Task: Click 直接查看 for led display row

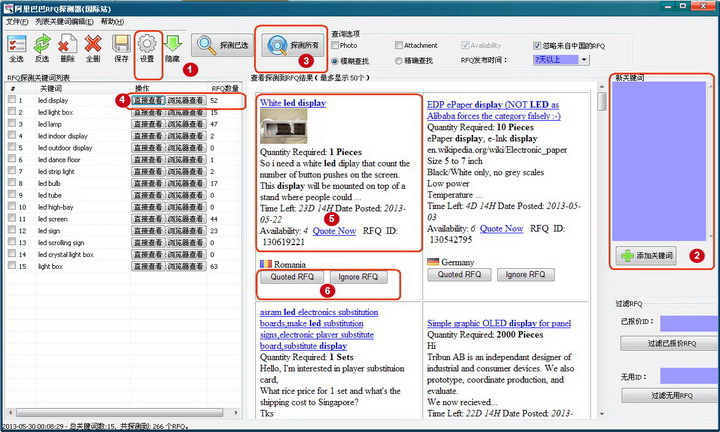Action: [148, 100]
